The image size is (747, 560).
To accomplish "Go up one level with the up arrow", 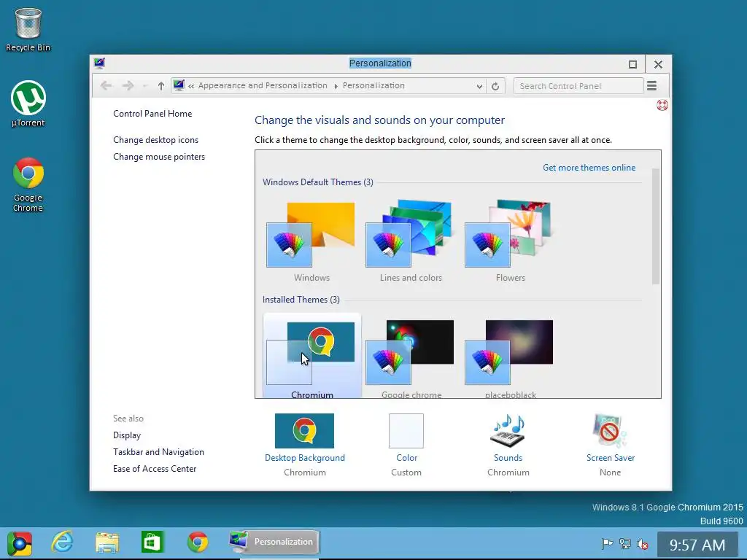I will click(x=161, y=86).
